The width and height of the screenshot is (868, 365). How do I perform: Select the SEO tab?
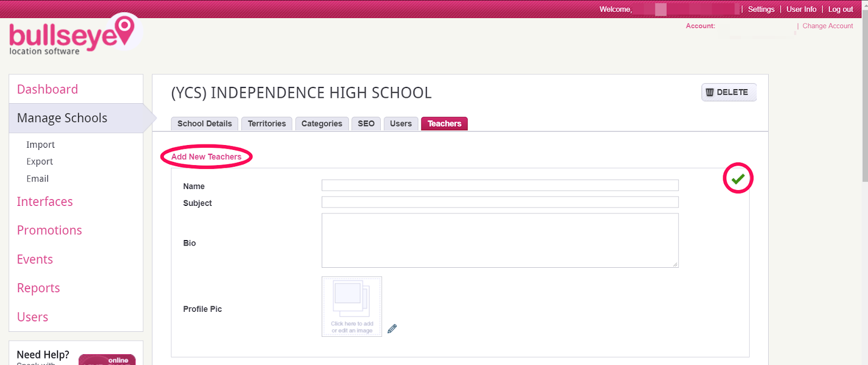coord(366,124)
